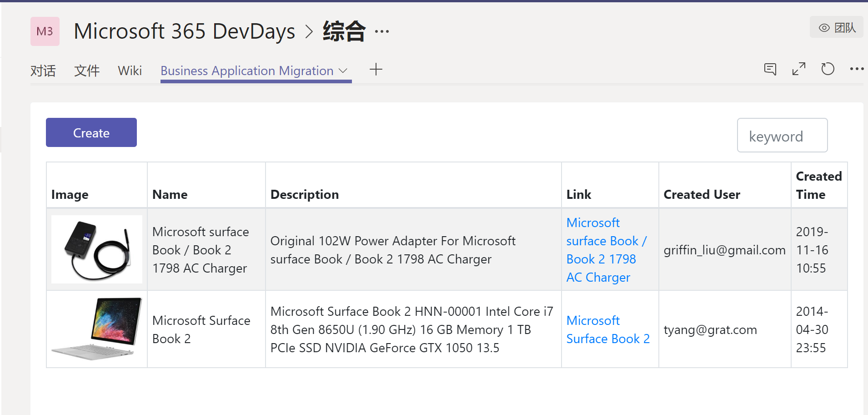The width and height of the screenshot is (868, 415).
Task: Reload the tab with refresh icon
Action: (828, 69)
